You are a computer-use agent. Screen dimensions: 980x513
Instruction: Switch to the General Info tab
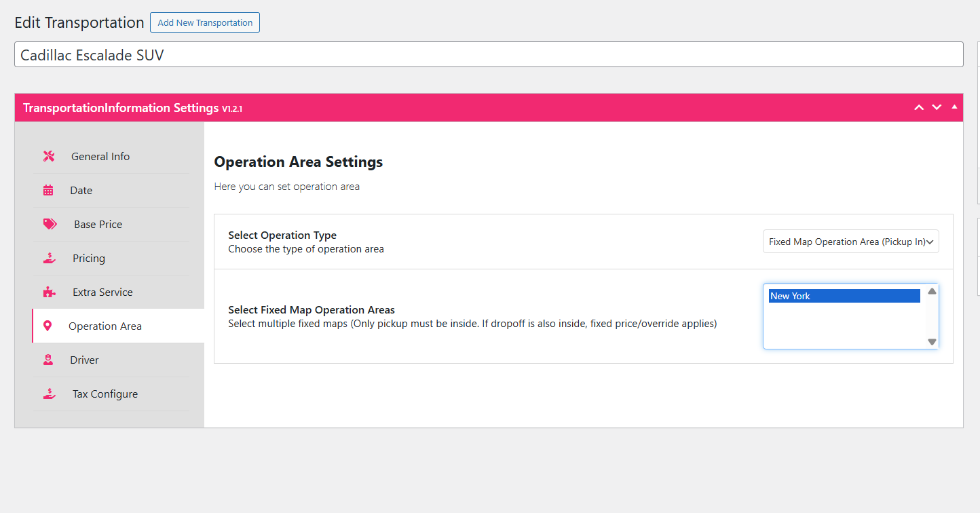click(100, 156)
